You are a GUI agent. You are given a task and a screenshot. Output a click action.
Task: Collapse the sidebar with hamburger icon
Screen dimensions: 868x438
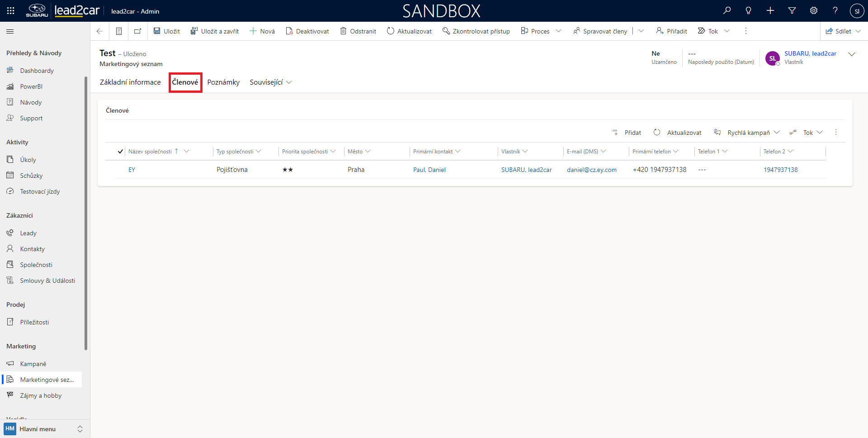point(10,31)
